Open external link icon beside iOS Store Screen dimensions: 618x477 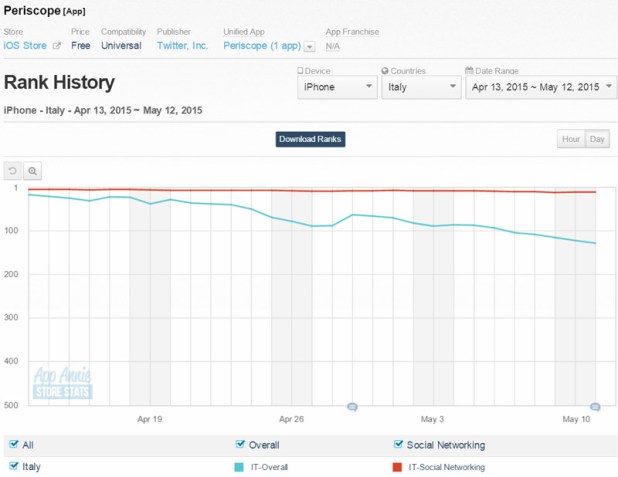57,46
